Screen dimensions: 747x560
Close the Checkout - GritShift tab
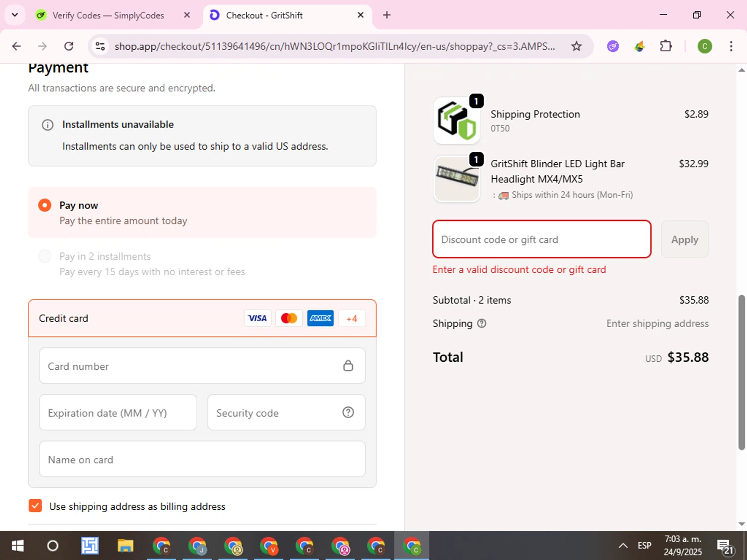(x=361, y=15)
